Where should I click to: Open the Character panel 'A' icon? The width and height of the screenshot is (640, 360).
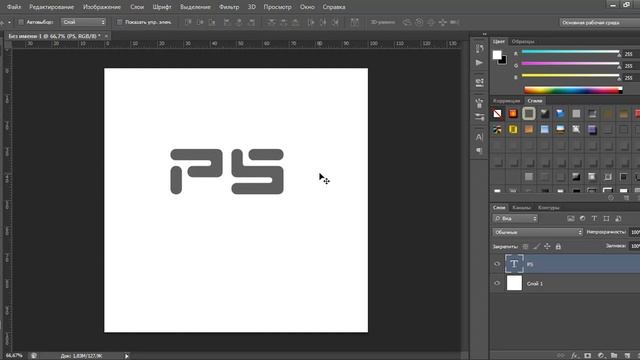coord(480,137)
